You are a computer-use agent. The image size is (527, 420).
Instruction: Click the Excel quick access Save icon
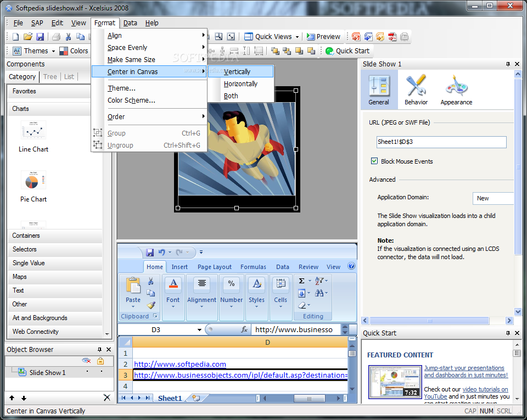click(x=150, y=252)
